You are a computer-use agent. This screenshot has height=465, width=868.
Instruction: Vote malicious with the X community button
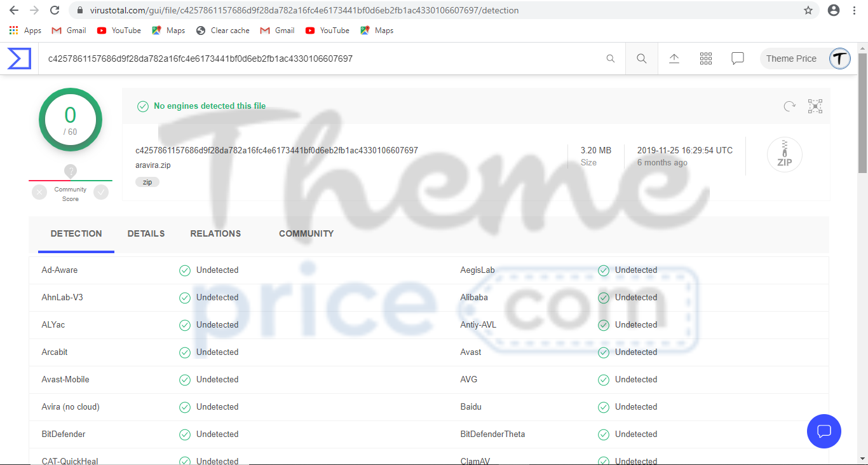pos(39,192)
